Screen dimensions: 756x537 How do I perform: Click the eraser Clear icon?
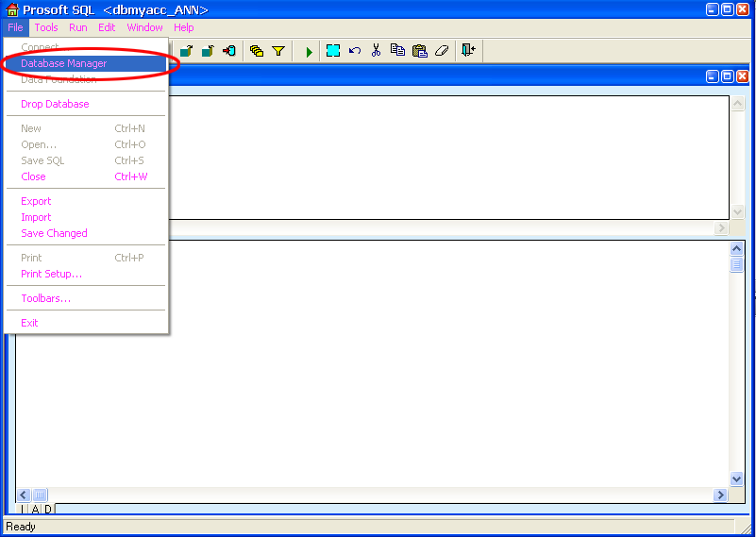441,51
